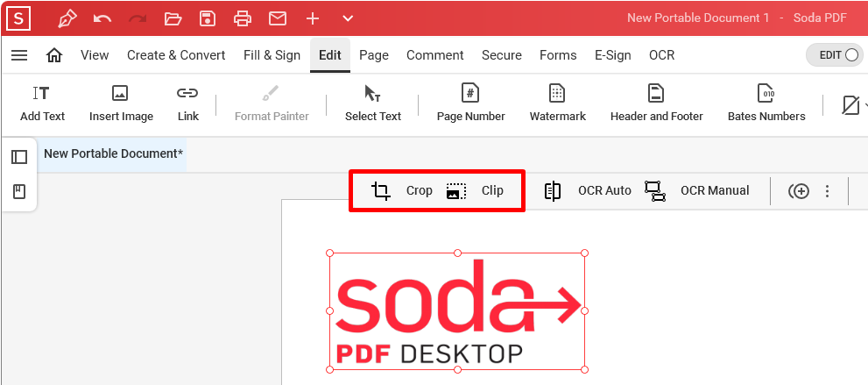
Task: Open the Secure tab
Action: pyautogui.click(x=502, y=55)
